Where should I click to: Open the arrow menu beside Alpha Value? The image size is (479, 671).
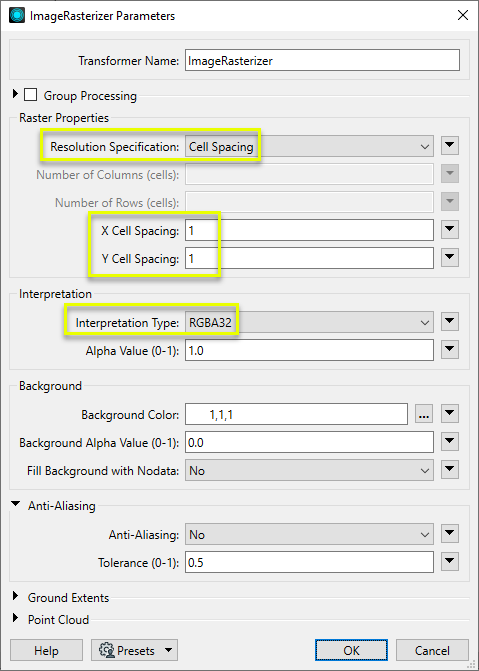pyautogui.click(x=449, y=350)
